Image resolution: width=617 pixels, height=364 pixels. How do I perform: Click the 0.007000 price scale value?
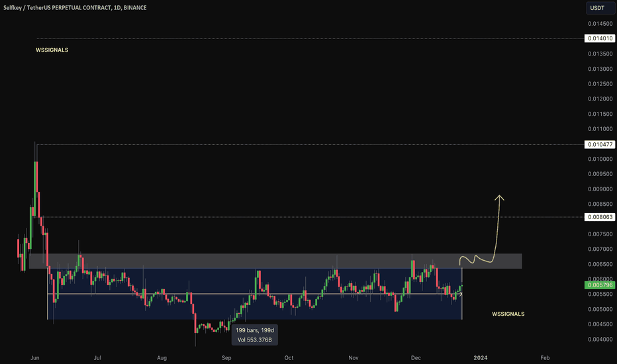[x=600, y=249]
